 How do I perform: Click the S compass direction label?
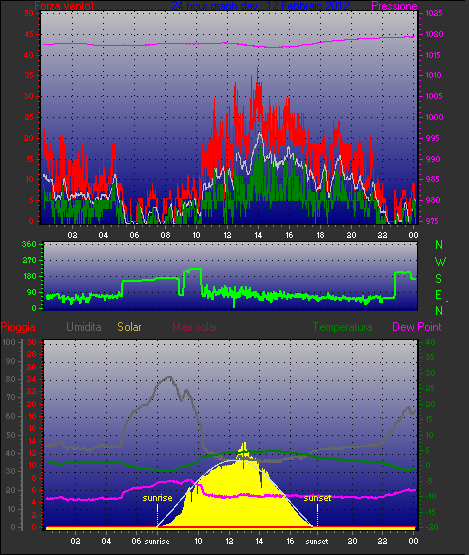(439, 279)
